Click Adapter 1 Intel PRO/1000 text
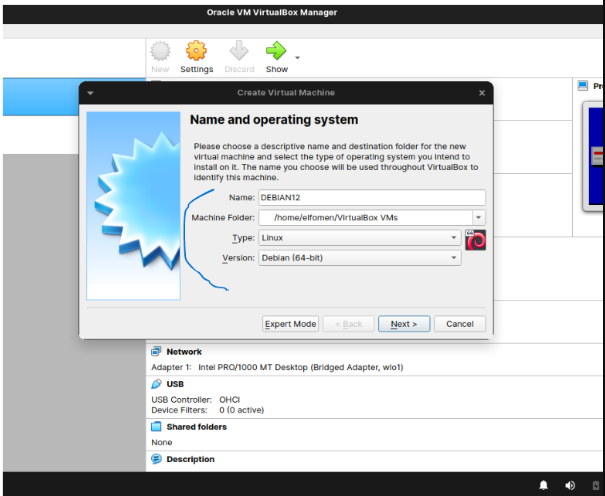This screenshot has width=605, height=496. (x=277, y=367)
